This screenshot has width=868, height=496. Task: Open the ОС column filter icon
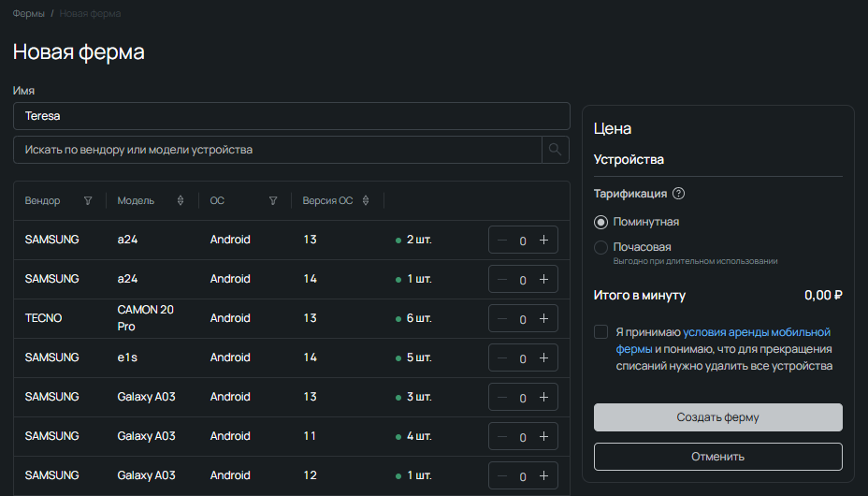tap(273, 201)
